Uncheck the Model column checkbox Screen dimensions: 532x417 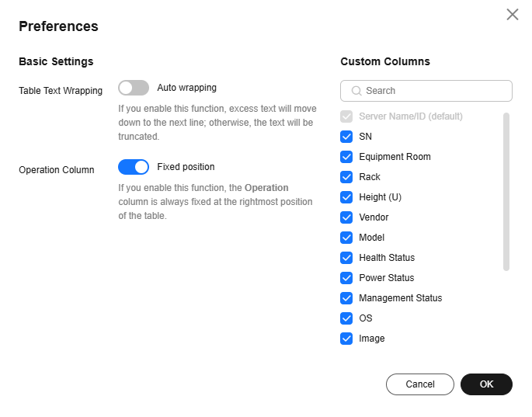coord(346,238)
